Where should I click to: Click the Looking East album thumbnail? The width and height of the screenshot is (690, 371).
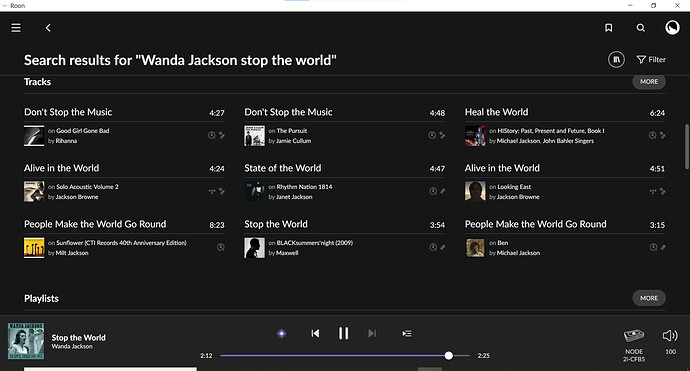[x=475, y=191]
